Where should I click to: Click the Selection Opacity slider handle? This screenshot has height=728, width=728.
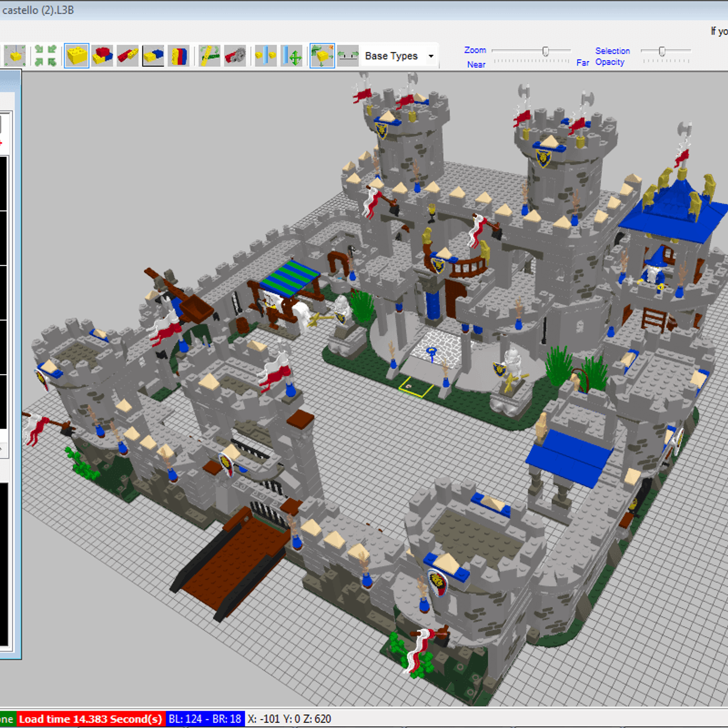click(662, 51)
